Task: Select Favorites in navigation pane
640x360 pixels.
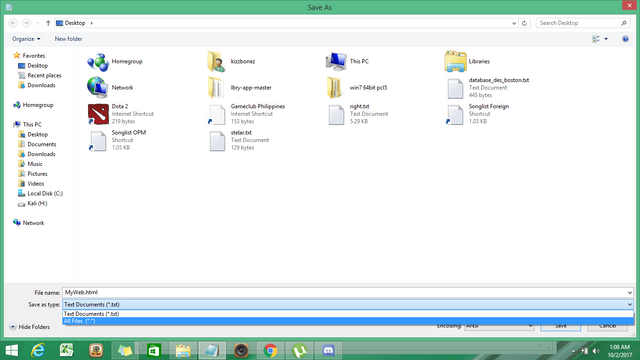Action: tap(29, 56)
